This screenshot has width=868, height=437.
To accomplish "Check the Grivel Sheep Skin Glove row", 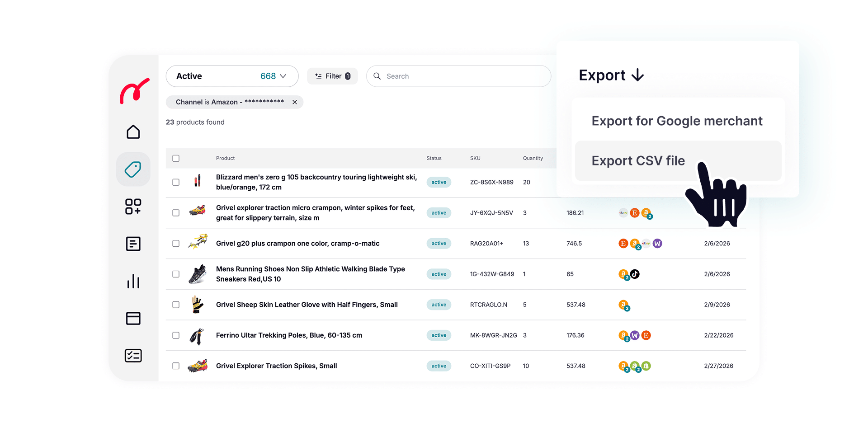I will [176, 305].
